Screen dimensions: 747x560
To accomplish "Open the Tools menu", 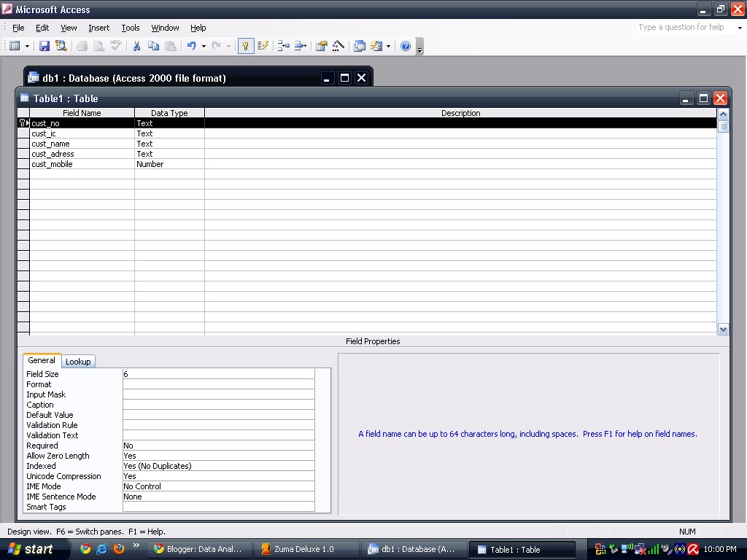I will tap(130, 28).
